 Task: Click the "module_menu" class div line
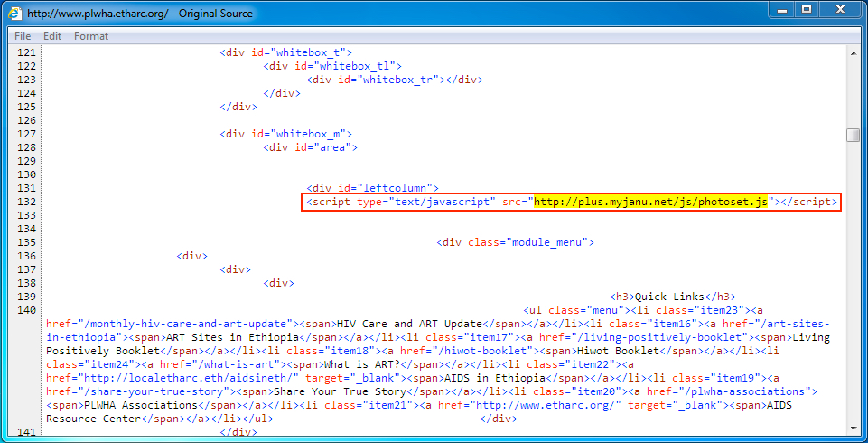click(x=515, y=242)
